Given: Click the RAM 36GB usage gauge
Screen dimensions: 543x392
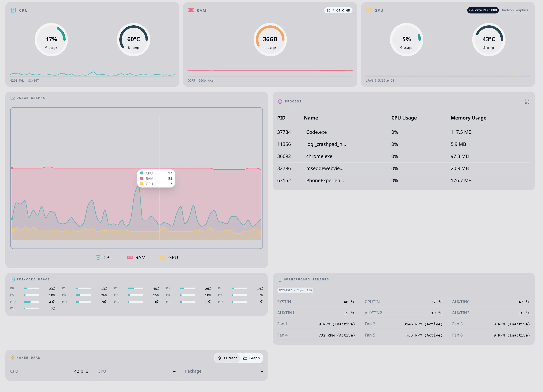Looking at the screenshot, I should tap(270, 39).
